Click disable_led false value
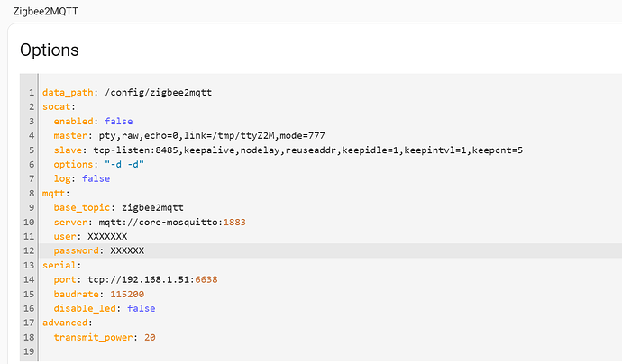This screenshot has width=622, height=364. pyautogui.click(x=142, y=308)
